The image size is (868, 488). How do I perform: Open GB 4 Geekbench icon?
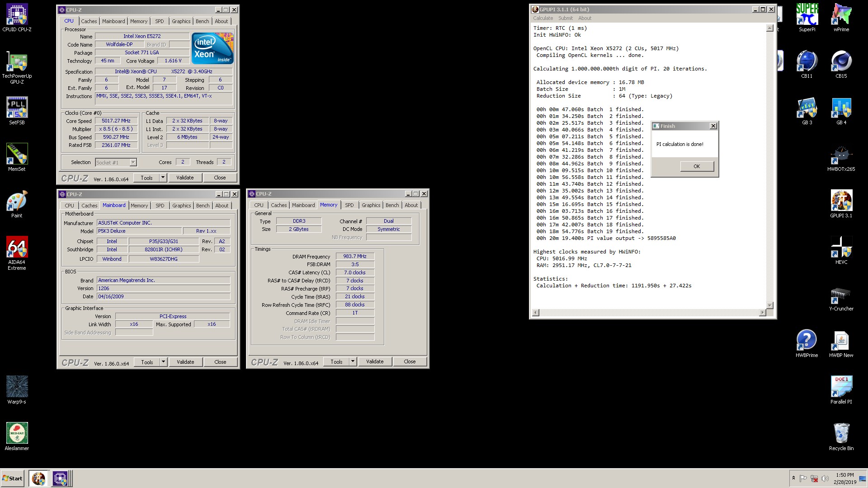[841, 111]
